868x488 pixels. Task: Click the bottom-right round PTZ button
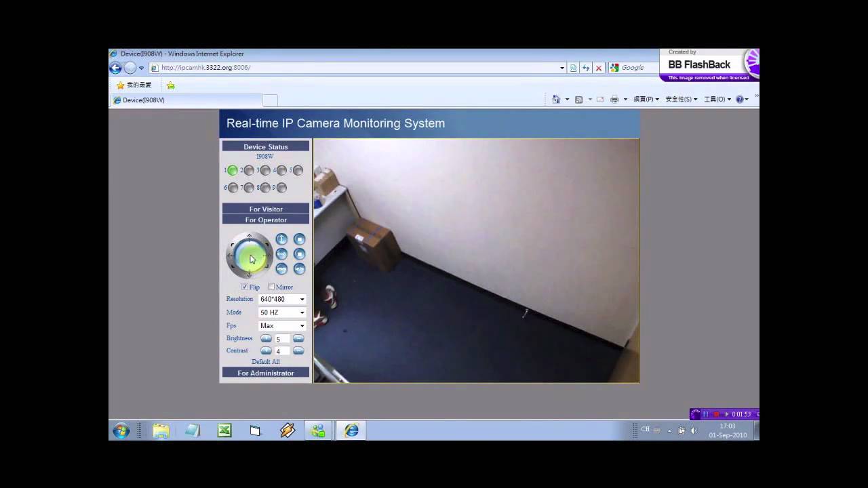click(299, 268)
